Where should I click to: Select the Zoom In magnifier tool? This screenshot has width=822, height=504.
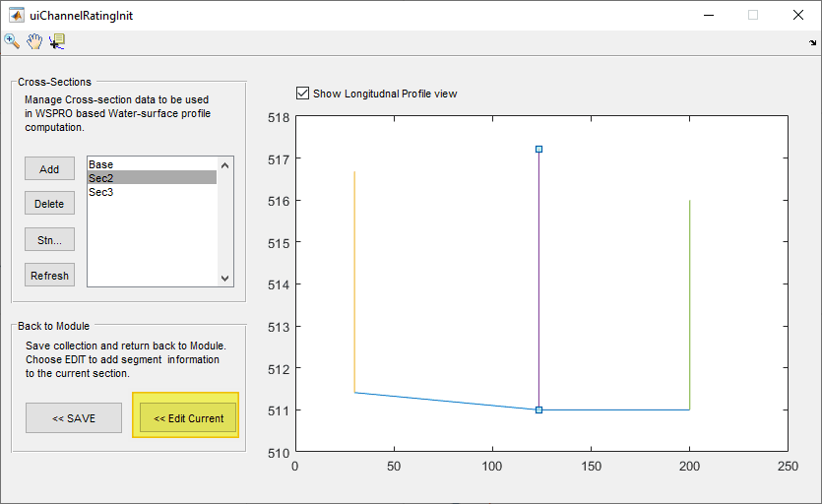coord(12,41)
